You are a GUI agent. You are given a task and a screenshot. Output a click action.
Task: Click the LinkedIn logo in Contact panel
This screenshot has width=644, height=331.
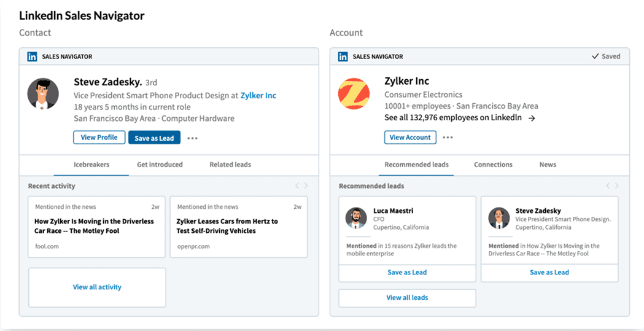pos(32,56)
